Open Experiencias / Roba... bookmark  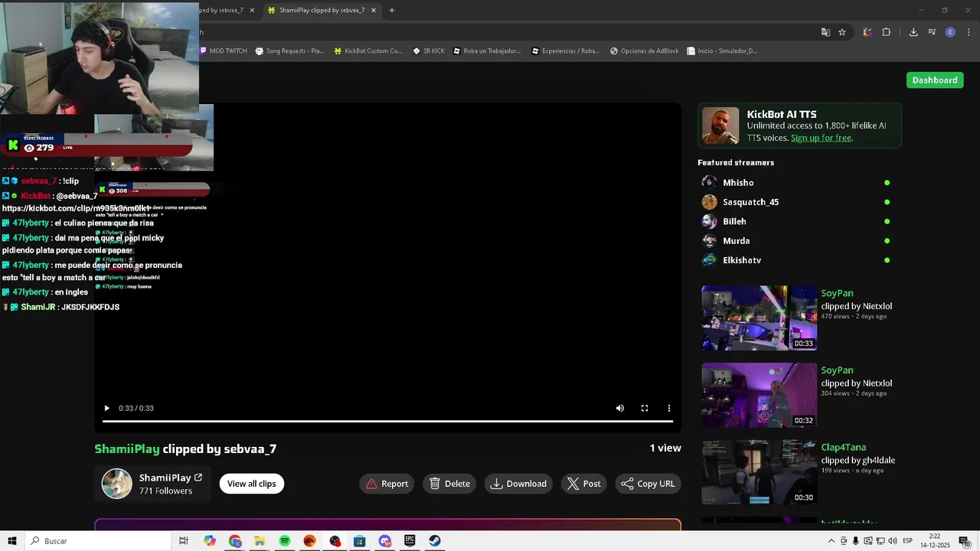click(565, 51)
